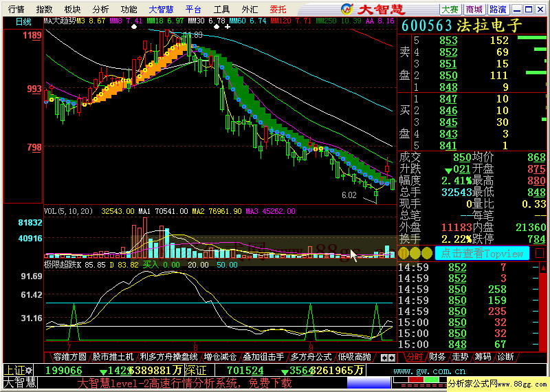Click the 6.02 low price label

tap(349, 195)
